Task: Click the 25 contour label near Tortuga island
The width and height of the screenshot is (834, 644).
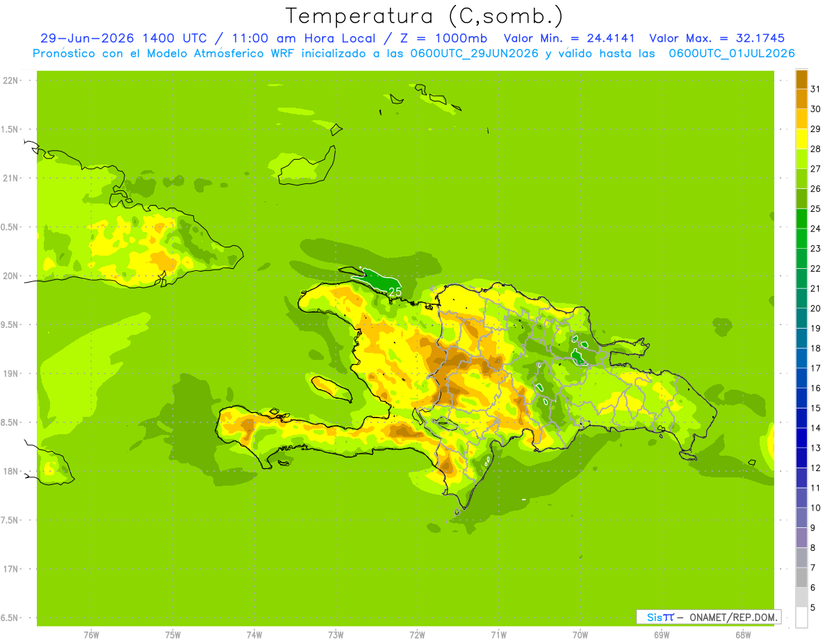Action: 395,292
